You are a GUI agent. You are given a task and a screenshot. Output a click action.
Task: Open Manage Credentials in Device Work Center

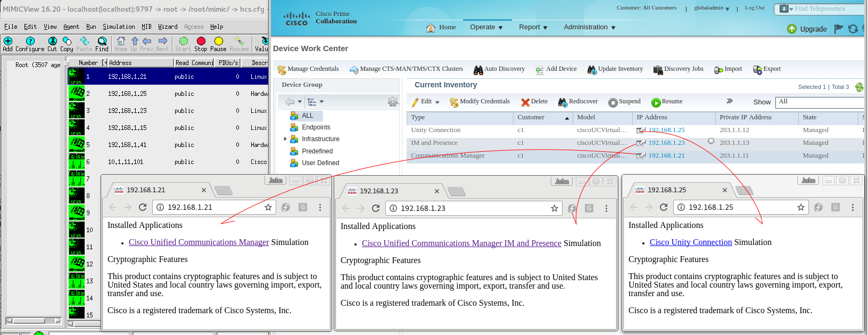(308, 69)
